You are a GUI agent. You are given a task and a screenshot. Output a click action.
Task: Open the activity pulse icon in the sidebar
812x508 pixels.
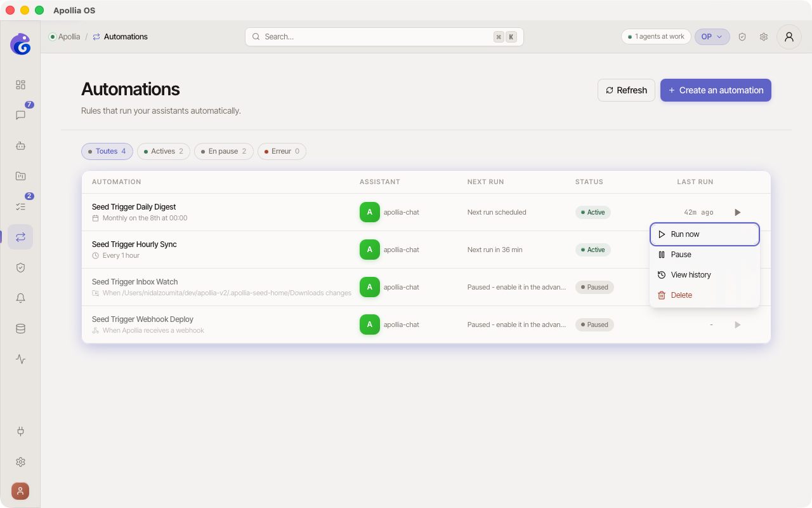(20, 359)
